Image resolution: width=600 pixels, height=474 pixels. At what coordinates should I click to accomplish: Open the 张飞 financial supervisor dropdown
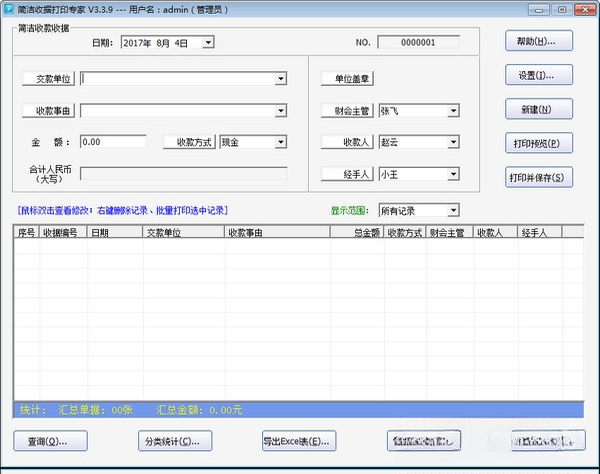pyautogui.click(x=453, y=111)
